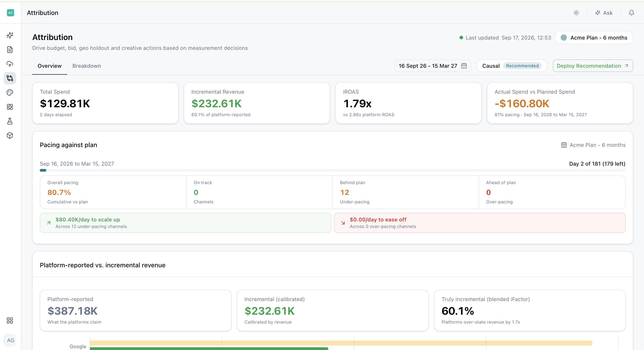644x350 pixels.
Task: Open the grid apps icon near bottom
Action: tap(10, 320)
